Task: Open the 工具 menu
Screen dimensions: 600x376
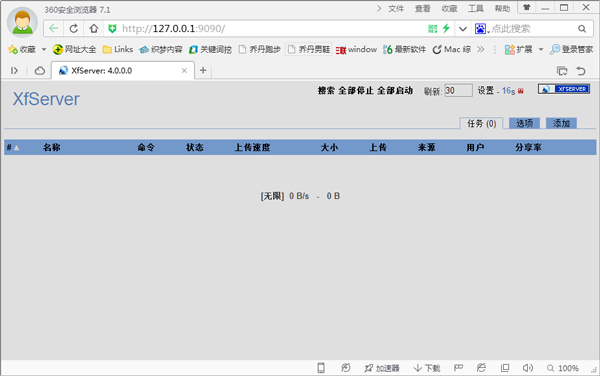Action: [476, 8]
